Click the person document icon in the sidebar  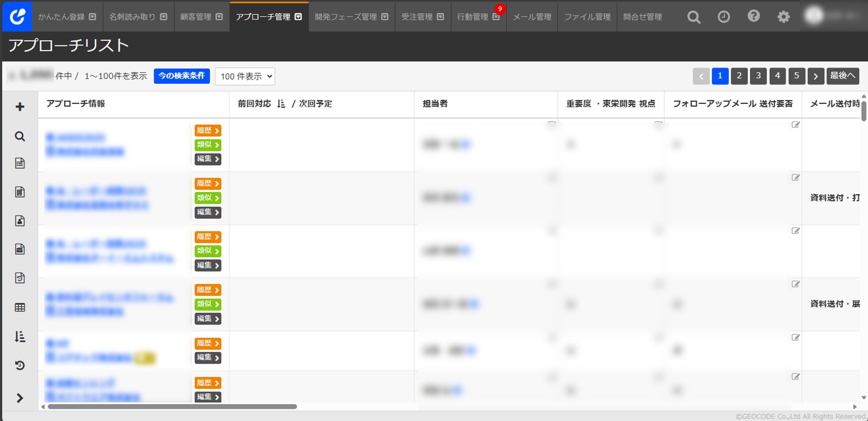[x=20, y=221]
